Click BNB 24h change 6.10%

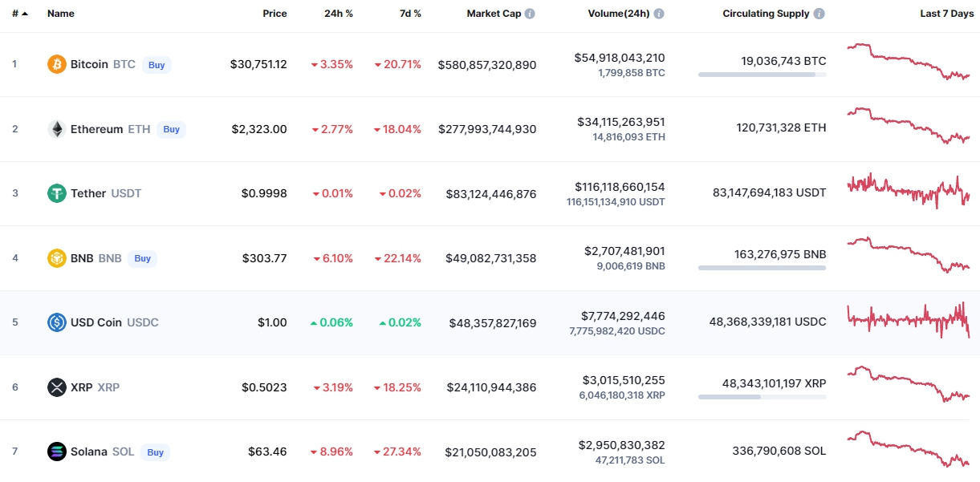click(332, 258)
